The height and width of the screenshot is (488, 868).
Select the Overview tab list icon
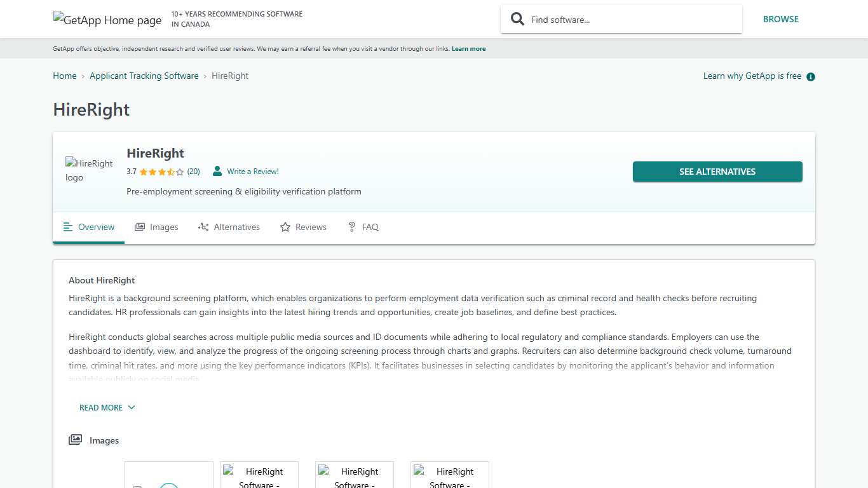pyautogui.click(x=68, y=226)
